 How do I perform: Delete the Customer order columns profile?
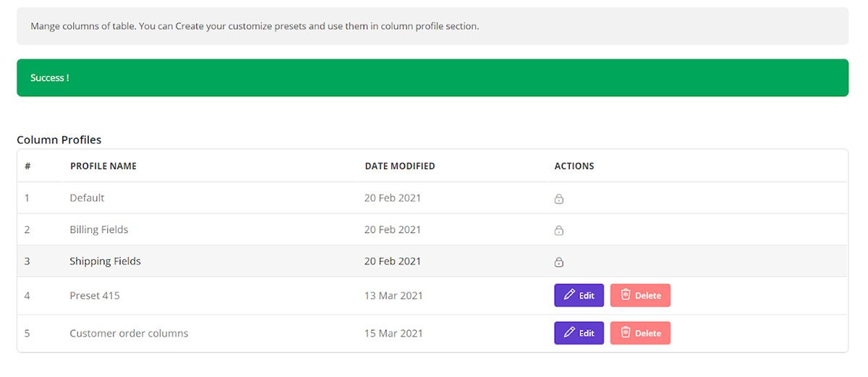(640, 333)
